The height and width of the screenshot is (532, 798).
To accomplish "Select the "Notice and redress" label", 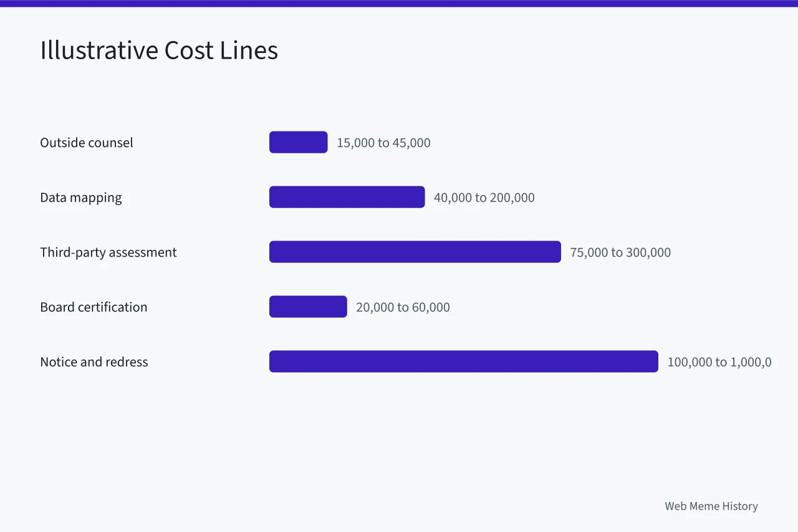I will [x=94, y=362].
